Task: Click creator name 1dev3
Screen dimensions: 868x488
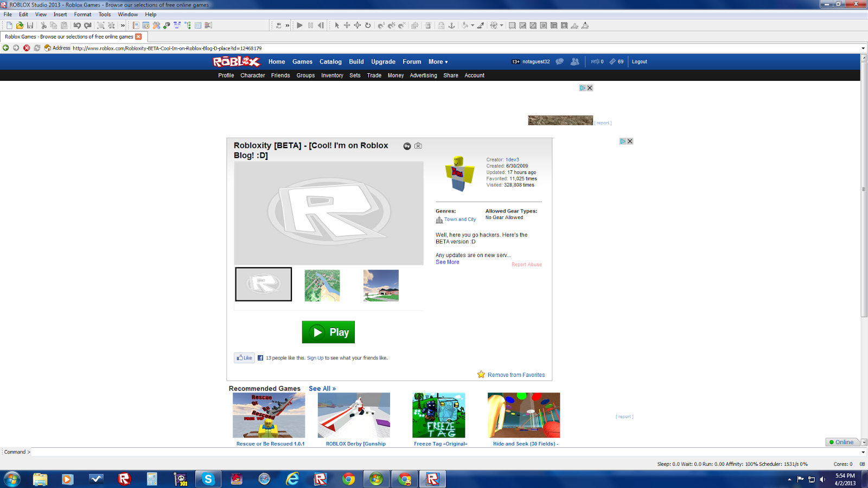Action: [x=512, y=160]
